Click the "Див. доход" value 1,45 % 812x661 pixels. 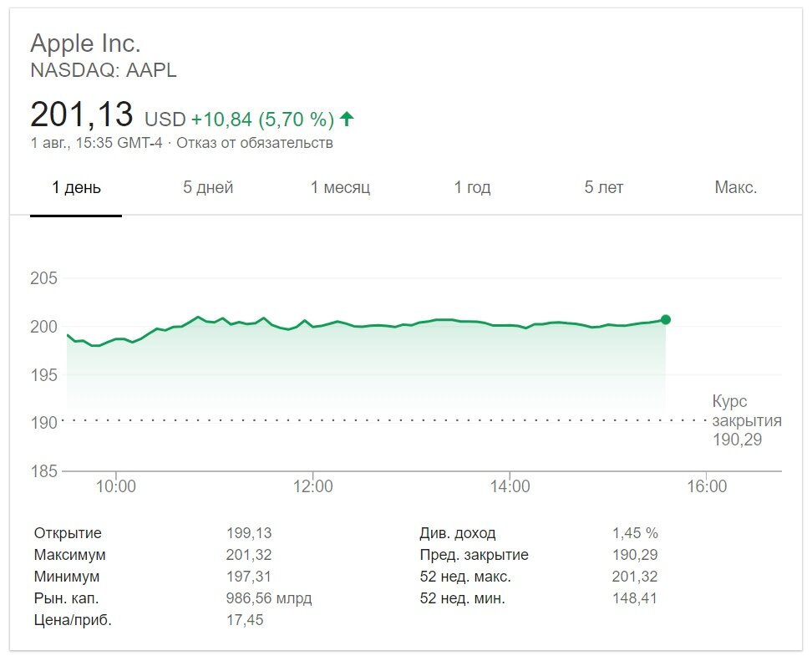(x=635, y=533)
